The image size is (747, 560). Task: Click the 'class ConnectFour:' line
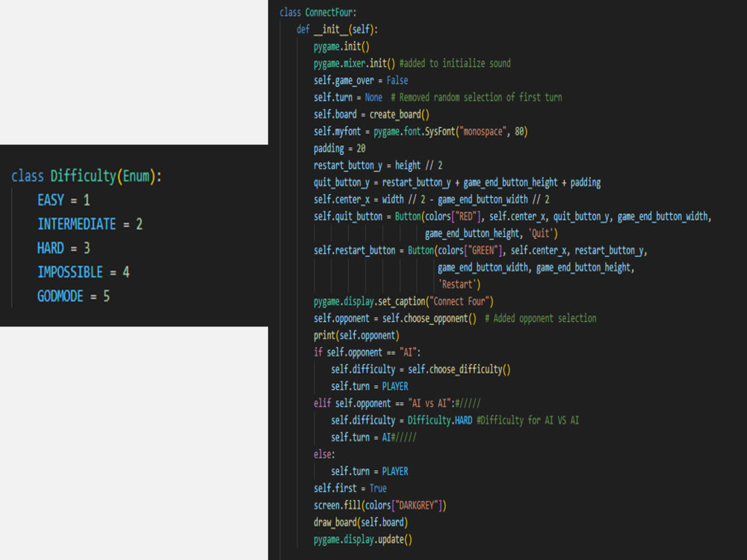[x=317, y=13]
